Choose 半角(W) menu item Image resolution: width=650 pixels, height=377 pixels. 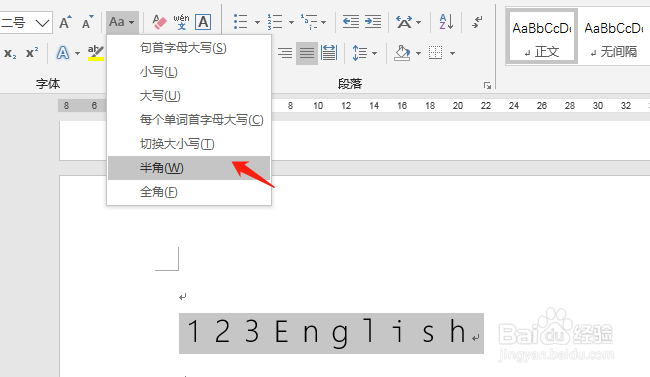(x=189, y=168)
